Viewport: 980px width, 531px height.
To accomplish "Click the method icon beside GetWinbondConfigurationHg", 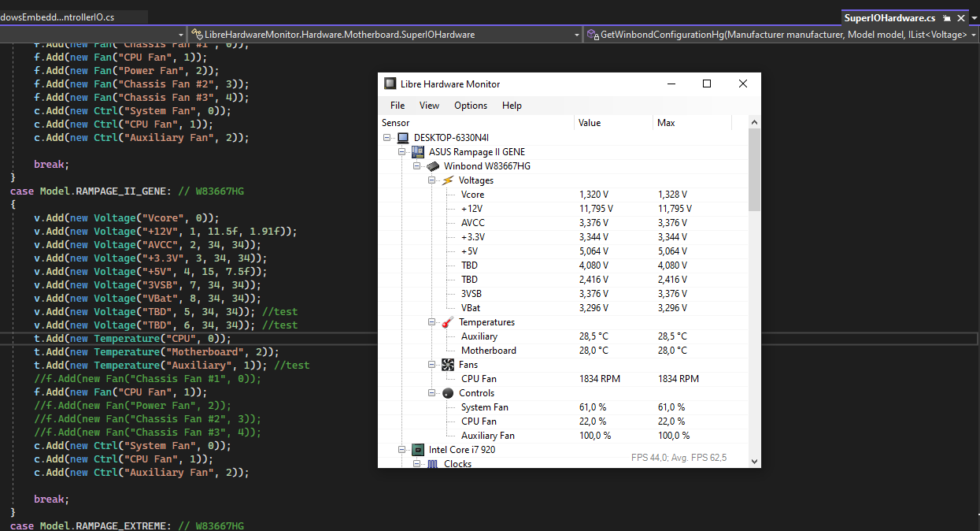I will point(593,35).
